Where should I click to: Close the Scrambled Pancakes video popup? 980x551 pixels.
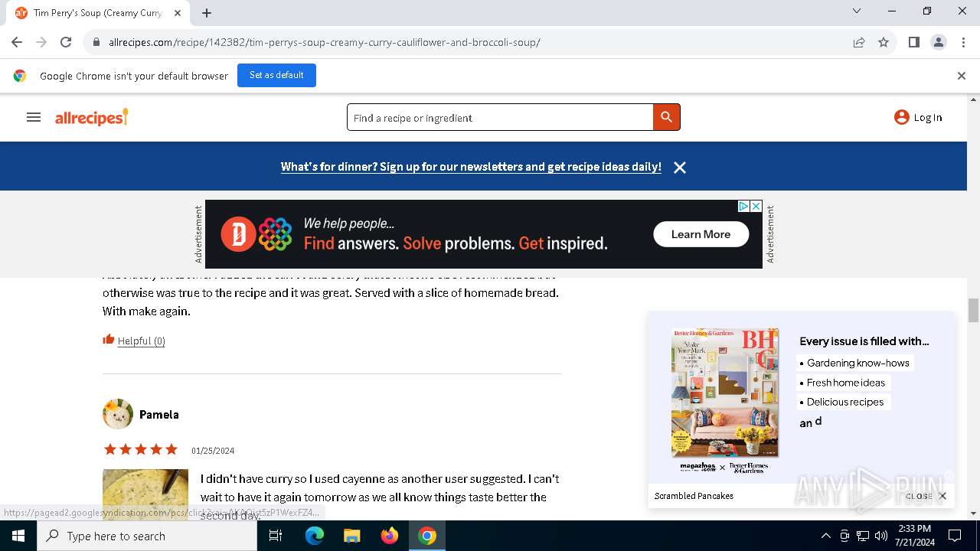click(942, 496)
